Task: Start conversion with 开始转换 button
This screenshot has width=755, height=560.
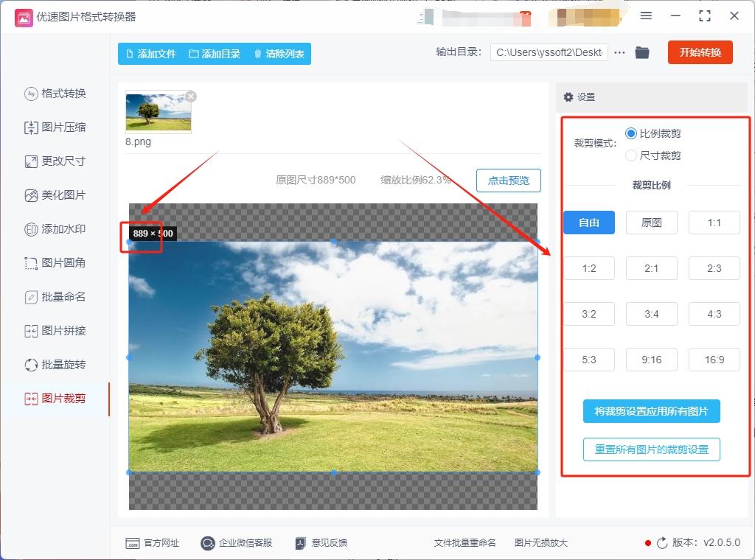Action: [x=700, y=52]
